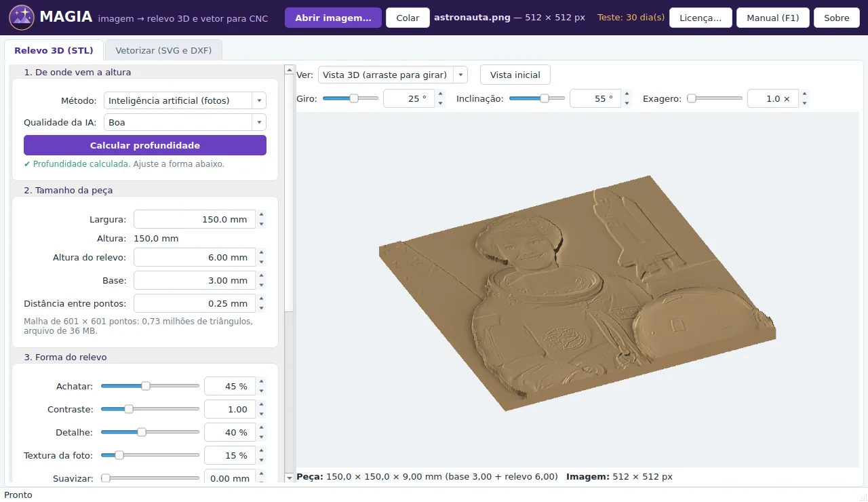Switch to the Relevo 3D (STL) tab

54,50
